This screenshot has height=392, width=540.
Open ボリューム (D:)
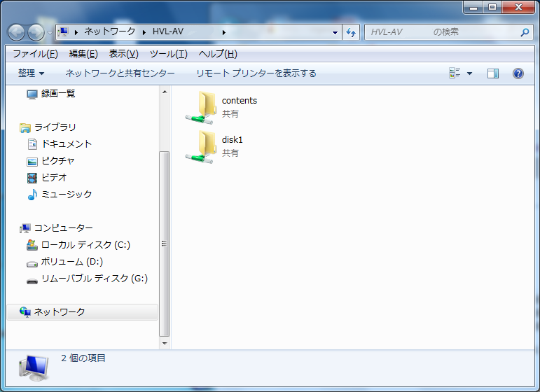pos(71,262)
